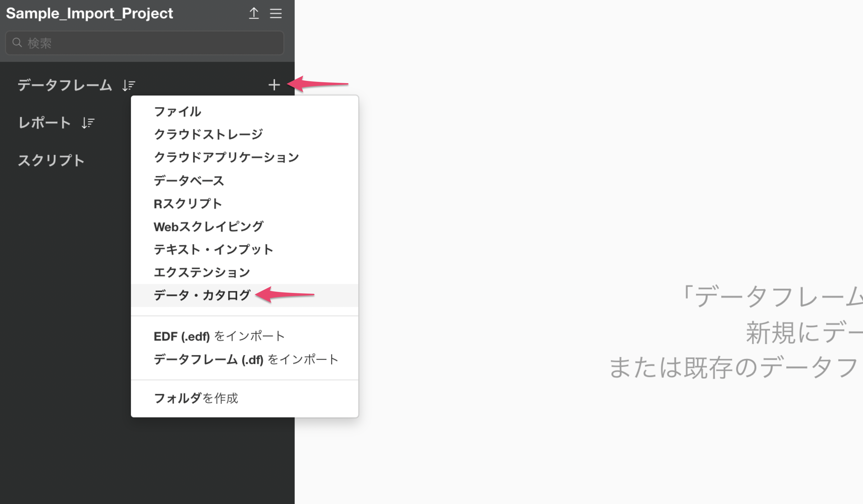Click データフレーム (.df) をインポート
This screenshot has width=863, height=504.
point(246,359)
